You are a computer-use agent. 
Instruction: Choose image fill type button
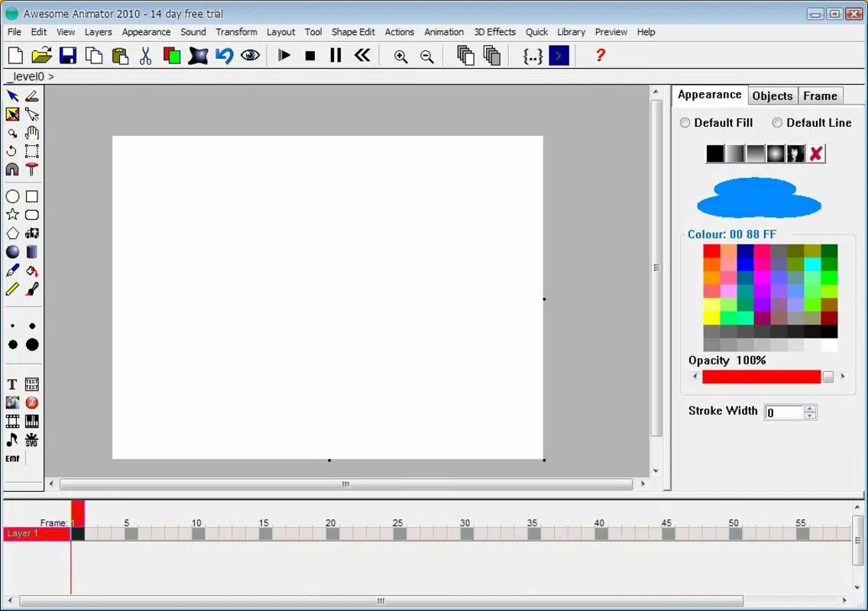click(795, 154)
